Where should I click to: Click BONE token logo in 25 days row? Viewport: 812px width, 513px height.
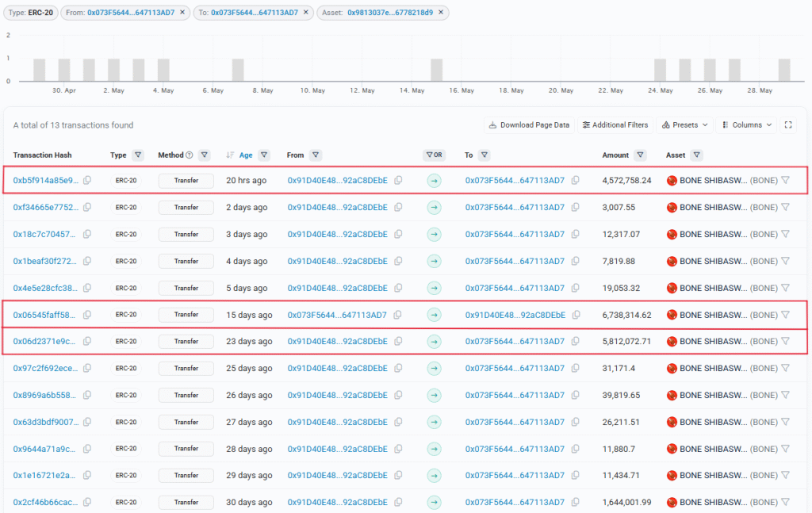click(x=672, y=369)
